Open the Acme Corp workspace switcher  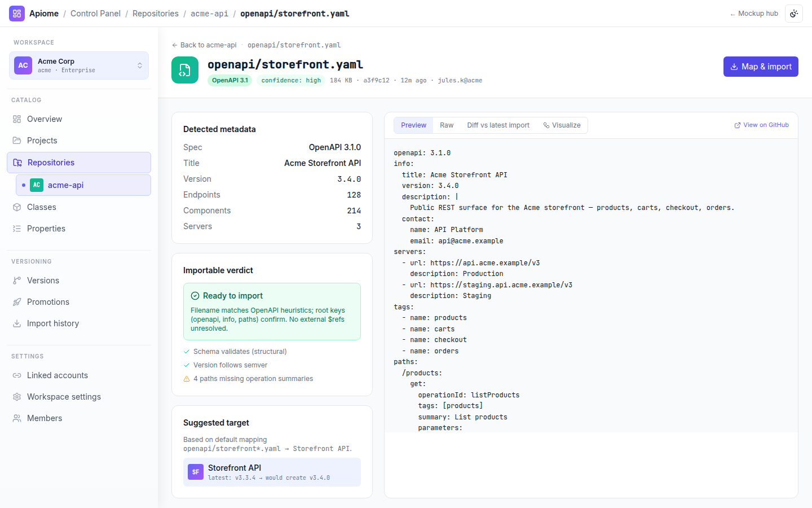tap(79, 65)
